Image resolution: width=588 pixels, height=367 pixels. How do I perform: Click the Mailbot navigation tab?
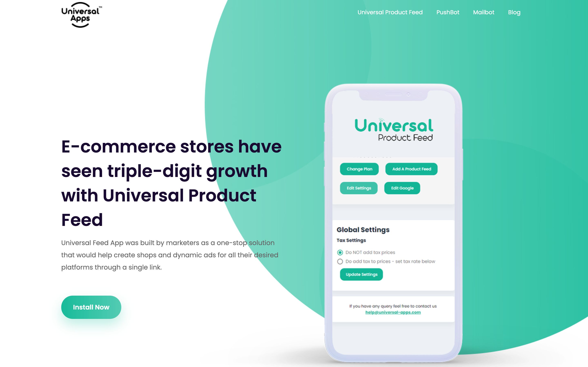coord(484,12)
